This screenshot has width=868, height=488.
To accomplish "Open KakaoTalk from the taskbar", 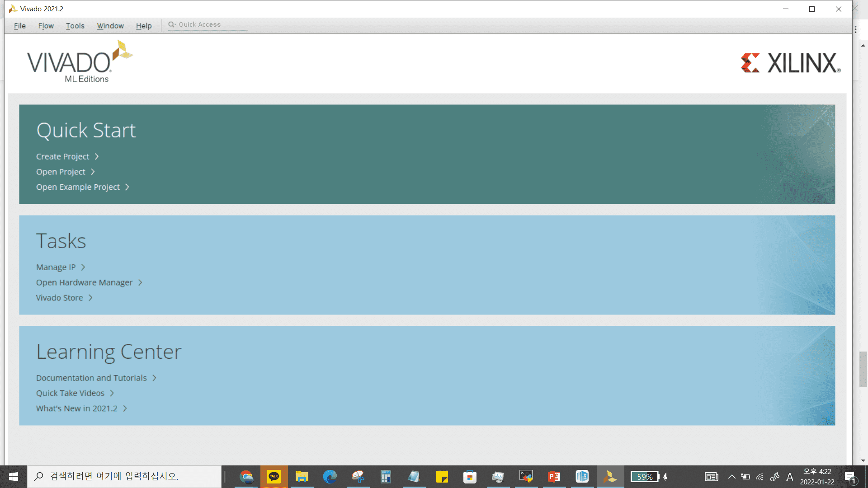I will pyautogui.click(x=274, y=477).
